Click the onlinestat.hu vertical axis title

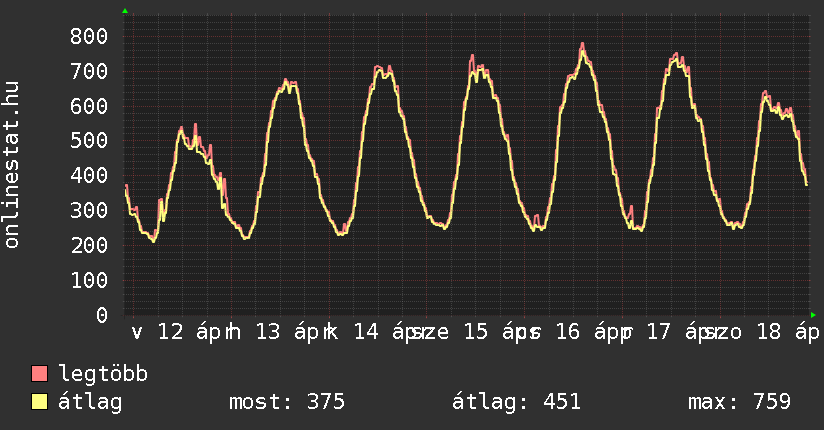(13, 166)
